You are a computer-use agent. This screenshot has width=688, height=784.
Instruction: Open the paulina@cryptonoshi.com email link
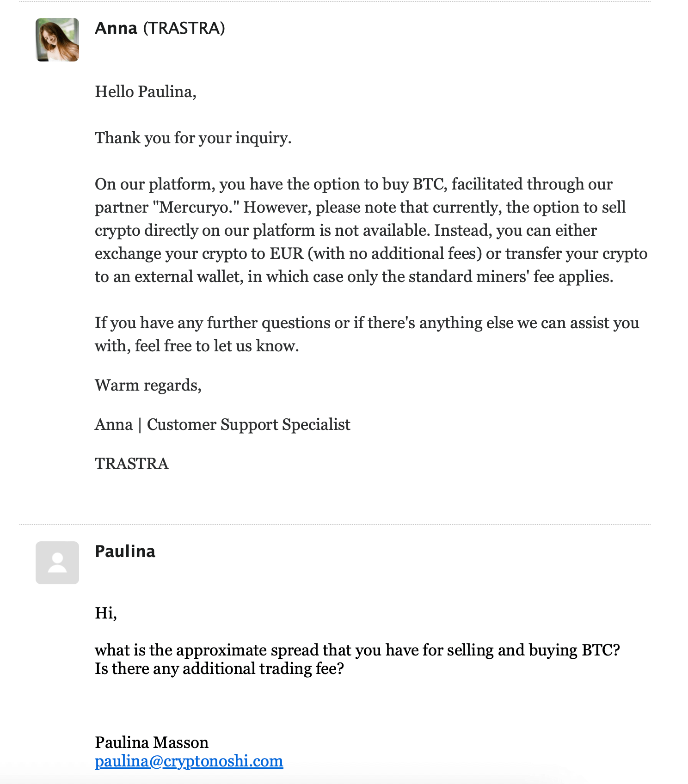pyautogui.click(x=189, y=761)
